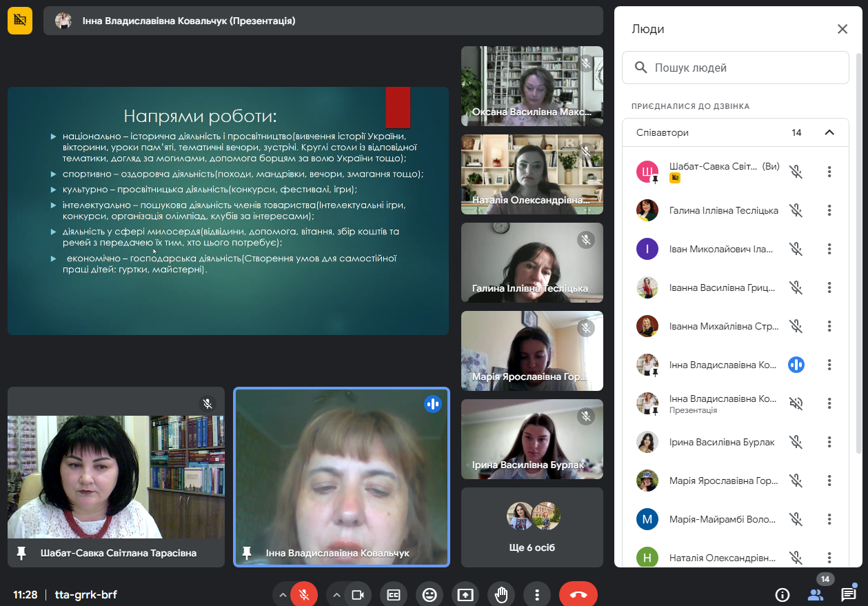The image size is (868, 606).
Task: Click the present screen icon
Action: point(465,594)
